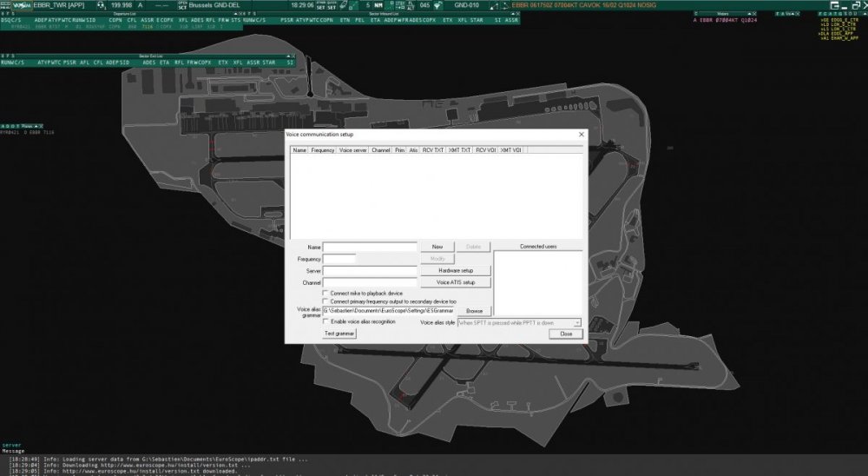The width and height of the screenshot is (868, 476).
Task: Click the Frequency column header
Action: coord(323,150)
